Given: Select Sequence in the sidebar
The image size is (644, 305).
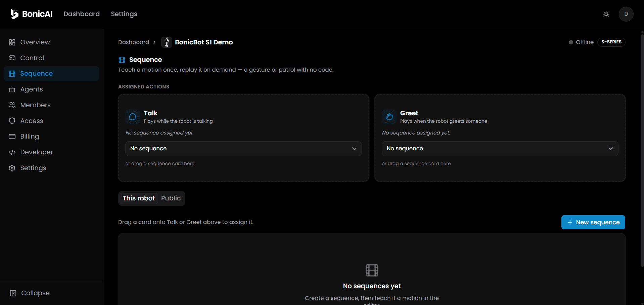Looking at the screenshot, I should (51, 74).
